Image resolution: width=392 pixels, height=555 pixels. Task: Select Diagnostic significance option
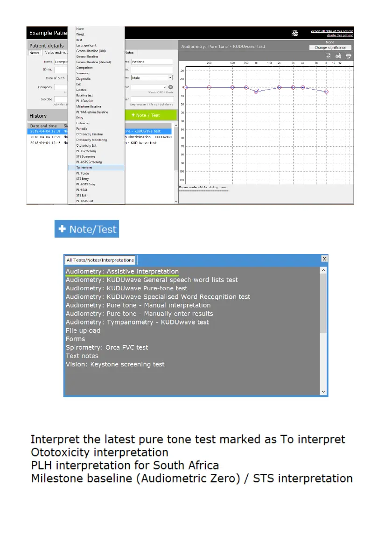pos(84,78)
